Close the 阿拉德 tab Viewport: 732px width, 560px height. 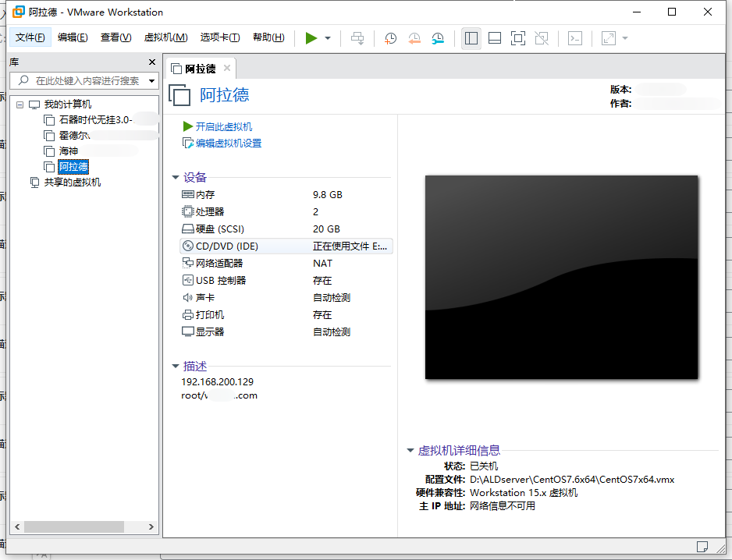[227, 68]
